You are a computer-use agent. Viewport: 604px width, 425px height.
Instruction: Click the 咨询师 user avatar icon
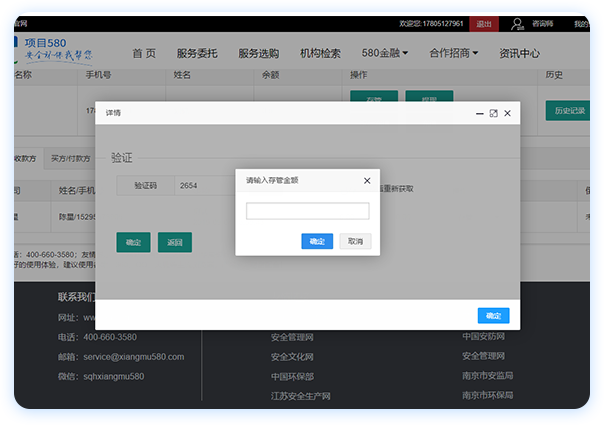point(517,23)
